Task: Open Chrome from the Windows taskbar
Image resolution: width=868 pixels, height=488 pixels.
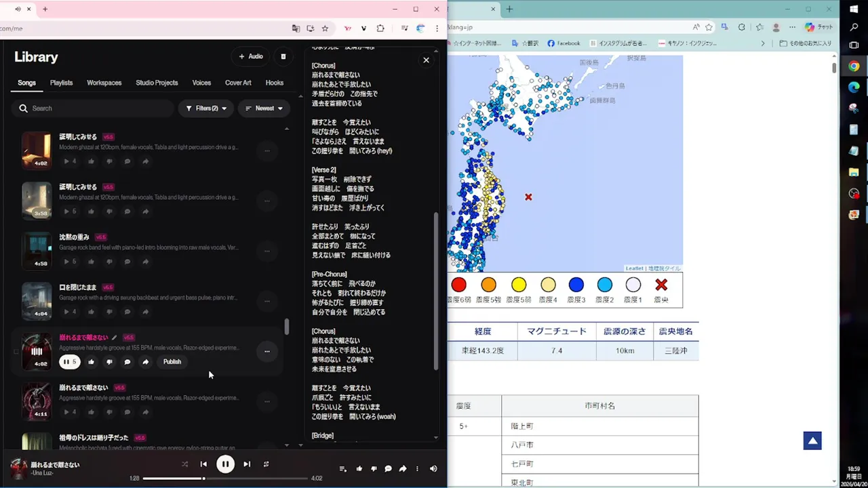Action: click(854, 66)
